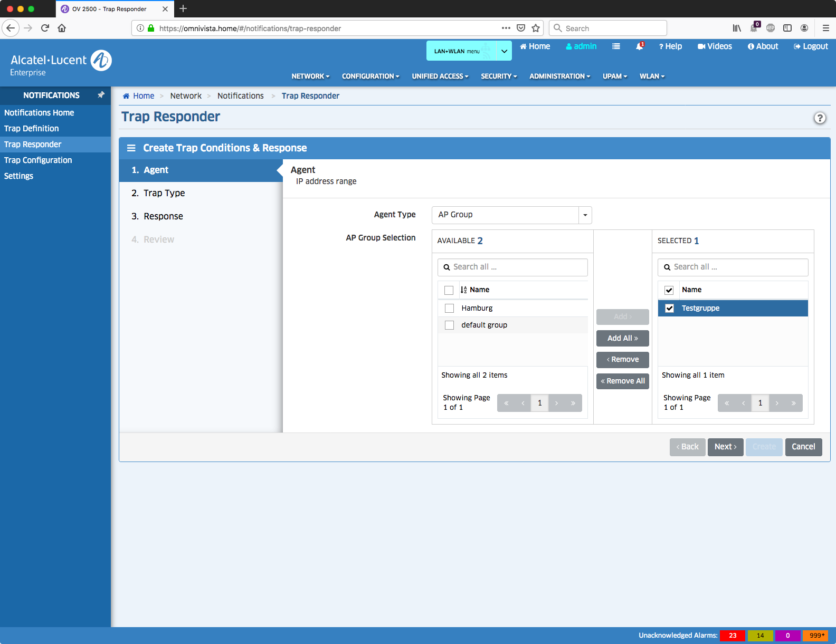
Task: Open Trap Configuration in sidebar
Action: pos(38,160)
